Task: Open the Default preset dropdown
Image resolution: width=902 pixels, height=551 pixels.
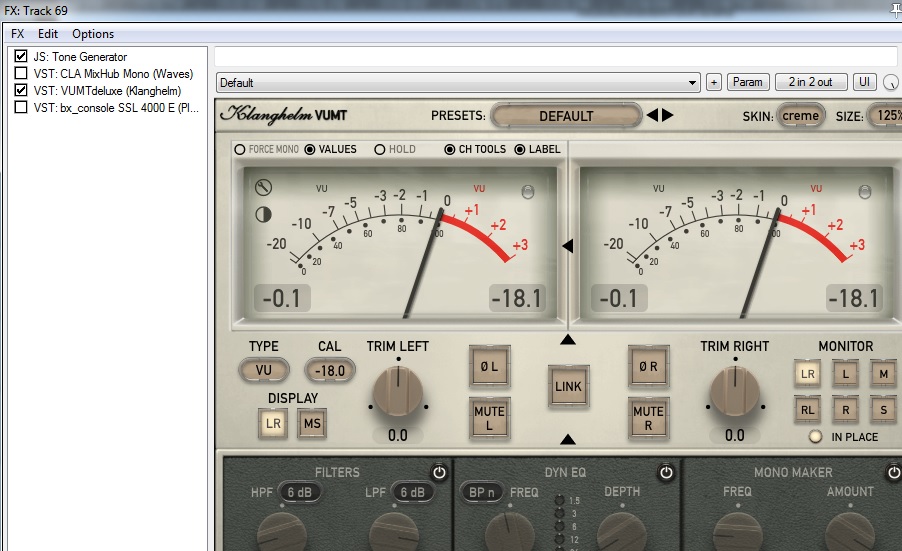Action: pyautogui.click(x=458, y=82)
